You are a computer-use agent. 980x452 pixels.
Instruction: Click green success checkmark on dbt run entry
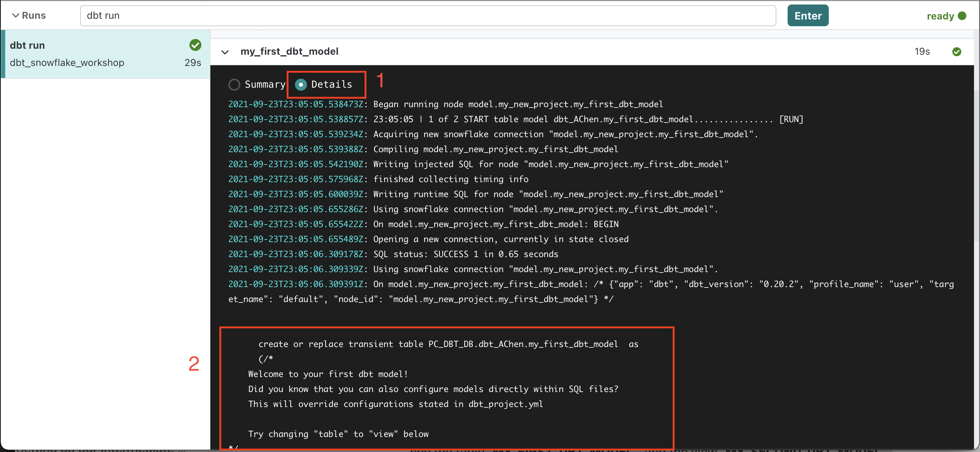click(x=195, y=45)
